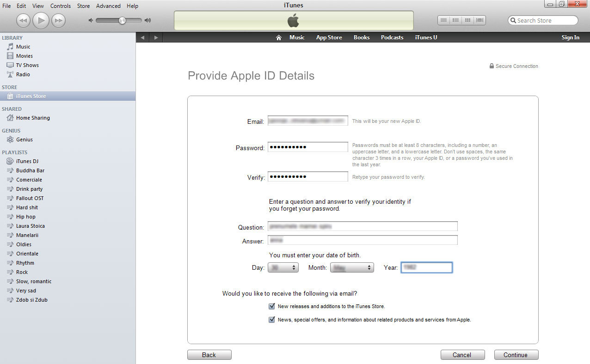Image resolution: width=590 pixels, height=364 pixels.
Task: Click the Search Store field
Action: click(x=543, y=20)
